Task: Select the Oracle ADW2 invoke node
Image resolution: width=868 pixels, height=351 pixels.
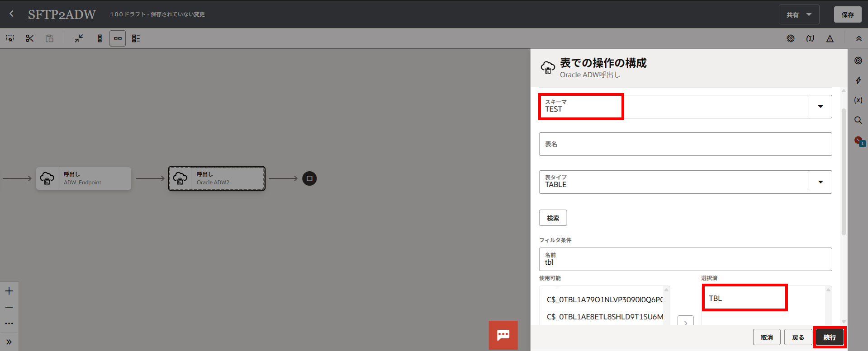Action: pyautogui.click(x=217, y=178)
